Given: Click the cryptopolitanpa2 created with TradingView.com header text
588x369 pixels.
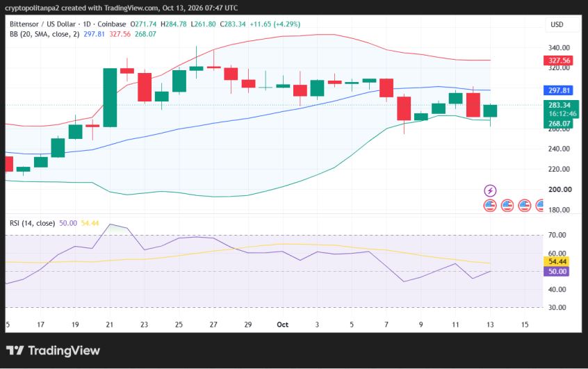Looking at the screenshot, I should pyautogui.click(x=121, y=8).
